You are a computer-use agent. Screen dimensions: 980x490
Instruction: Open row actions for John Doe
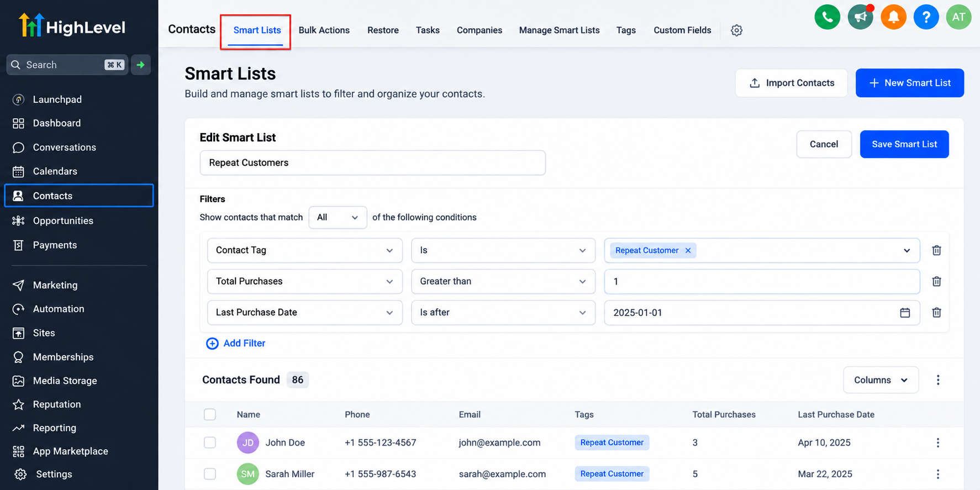point(937,442)
